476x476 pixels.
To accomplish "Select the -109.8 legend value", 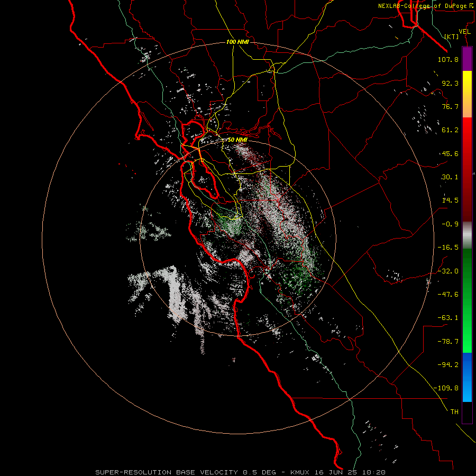I will pos(446,388).
